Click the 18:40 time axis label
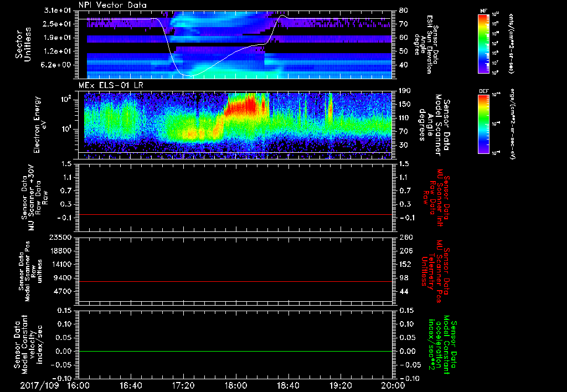Image resolution: width=567 pixels, height=392 pixels. click(x=288, y=385)
